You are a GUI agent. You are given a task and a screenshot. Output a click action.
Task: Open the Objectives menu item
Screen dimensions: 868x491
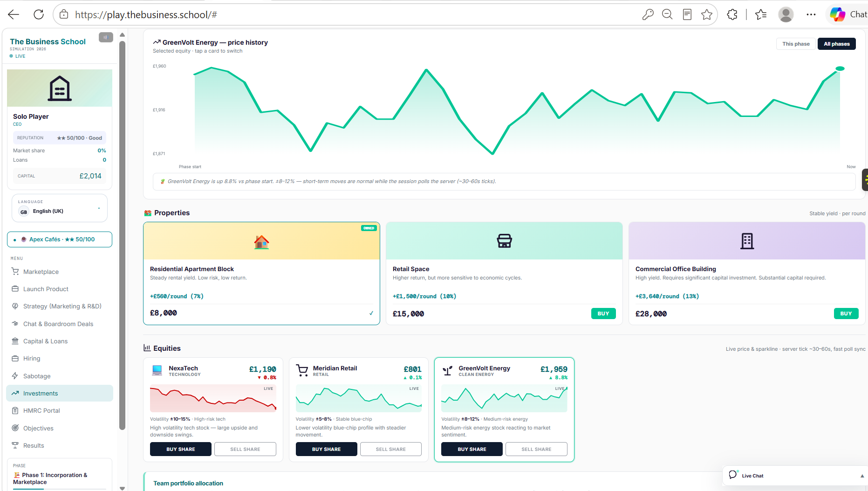coord(60,428)
